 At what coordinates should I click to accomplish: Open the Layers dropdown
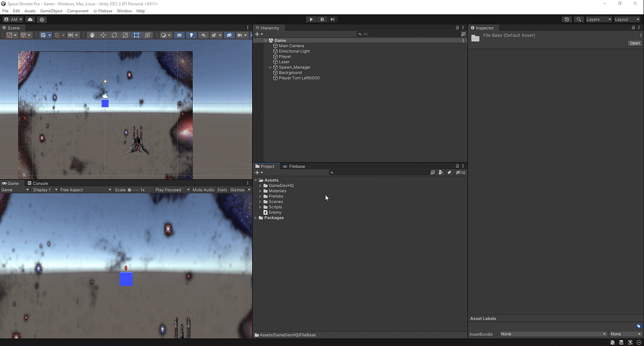(598, 19)
